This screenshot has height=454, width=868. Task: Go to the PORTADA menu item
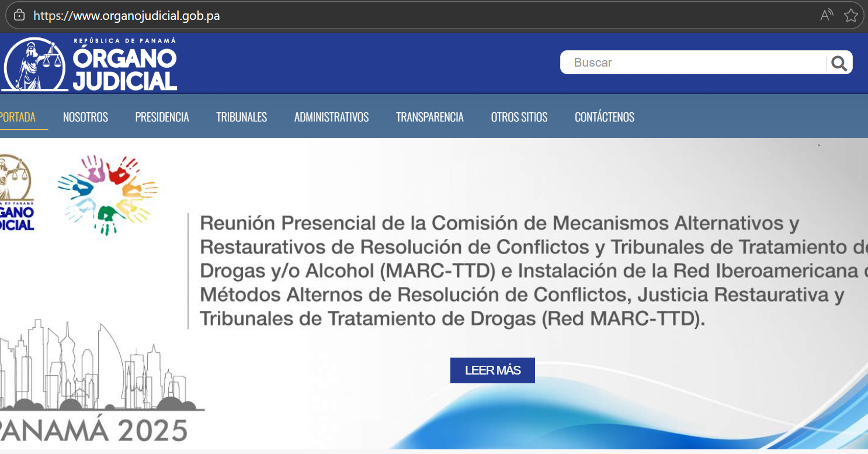[18, 117]
